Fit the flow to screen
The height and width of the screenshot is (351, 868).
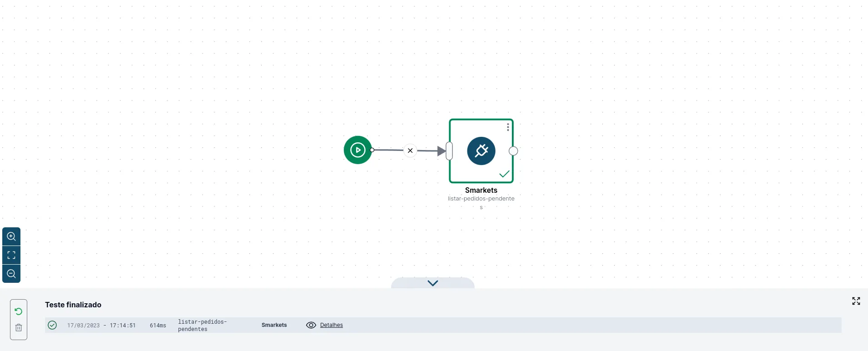(11, 255)
